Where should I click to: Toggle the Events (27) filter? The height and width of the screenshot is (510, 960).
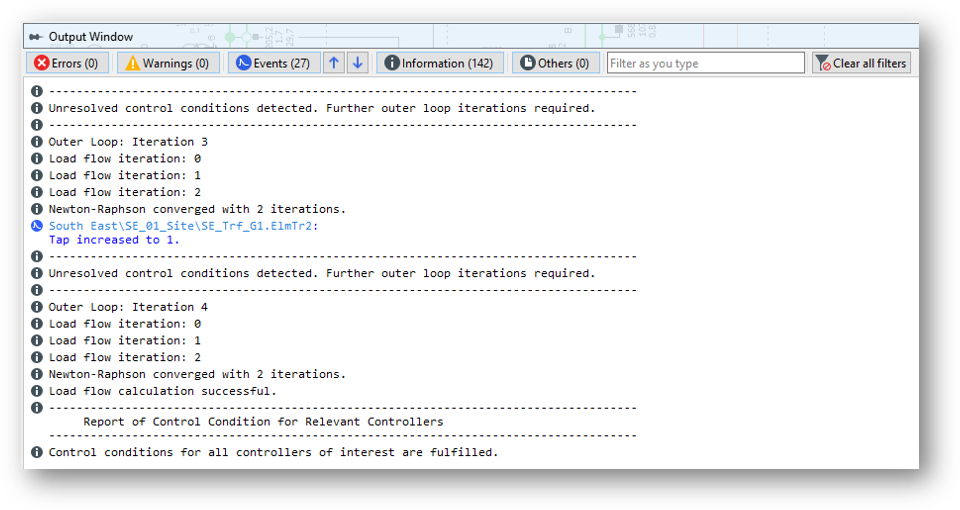[x=274, y=63]
